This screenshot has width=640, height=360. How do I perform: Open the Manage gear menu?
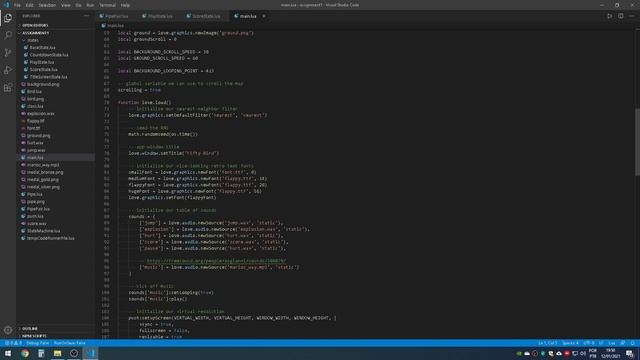8,330
